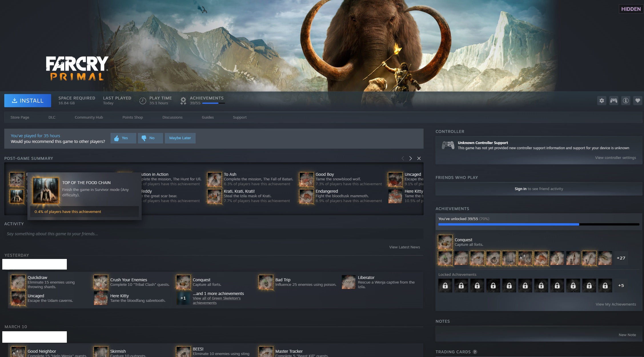Open the Points Shop tab
The width and height of the screenshot is (644, 357).
tap(133, 117)
